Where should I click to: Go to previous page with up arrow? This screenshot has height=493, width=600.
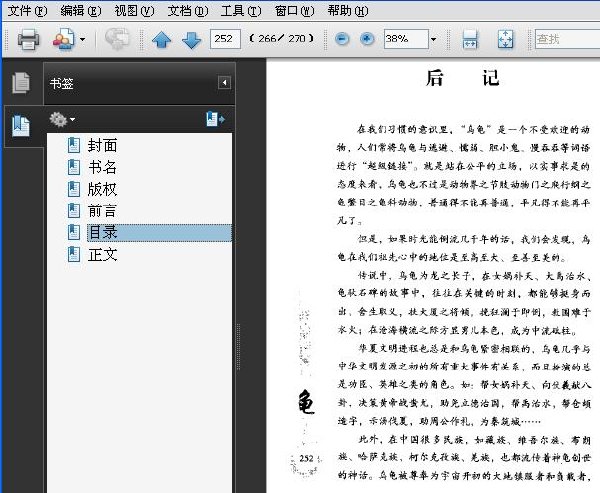pos(161,39)
